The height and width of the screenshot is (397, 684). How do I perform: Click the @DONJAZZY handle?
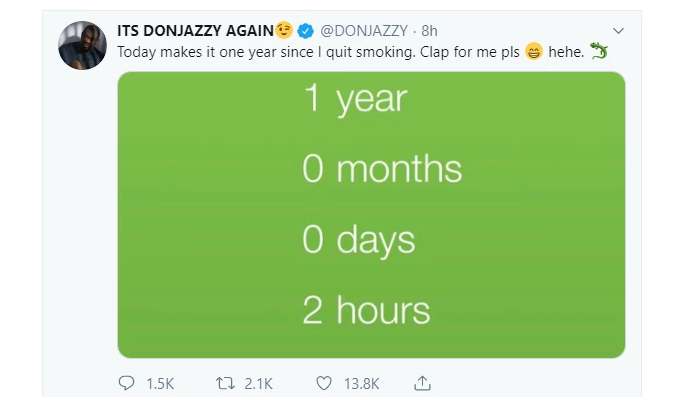pyautogui.click(x=364, y=31)
